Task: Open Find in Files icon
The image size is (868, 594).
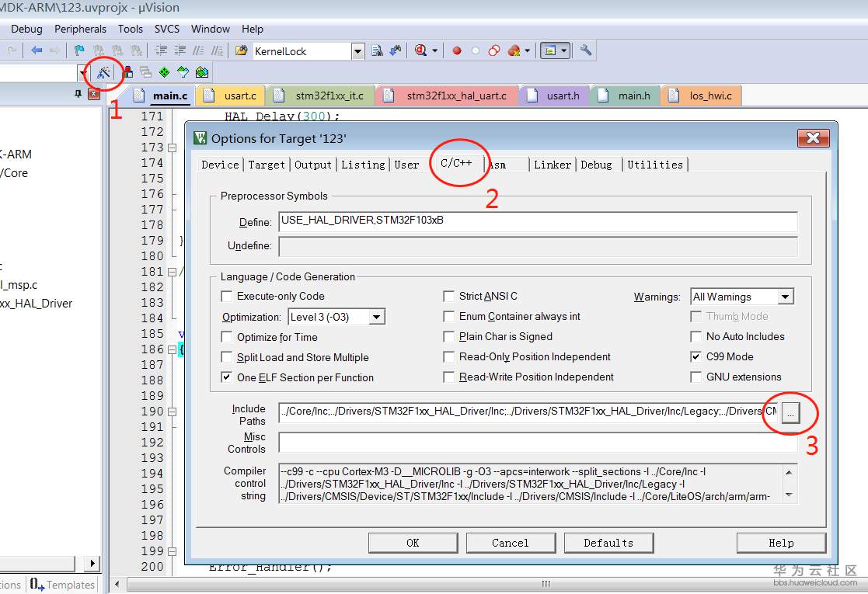Action: click(x=242, y=51)
